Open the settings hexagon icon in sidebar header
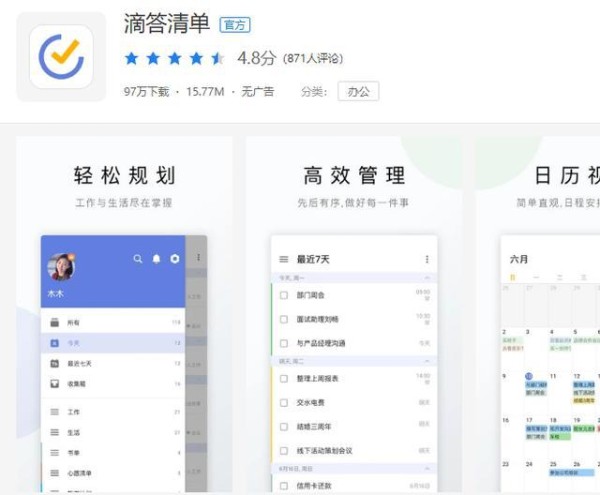The height and width of the screenshot is (495, 600). point(174,259)
